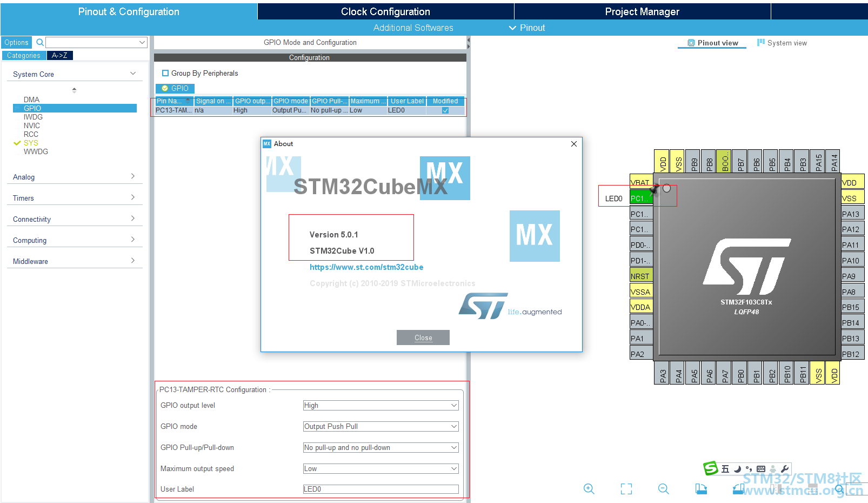Click the magnifier icon beside the Options button
Viewport: 868px width, 503px height.
(39, 42)
